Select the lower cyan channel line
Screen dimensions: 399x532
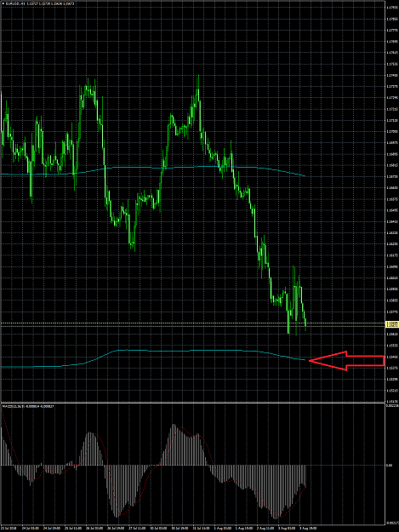152,352
